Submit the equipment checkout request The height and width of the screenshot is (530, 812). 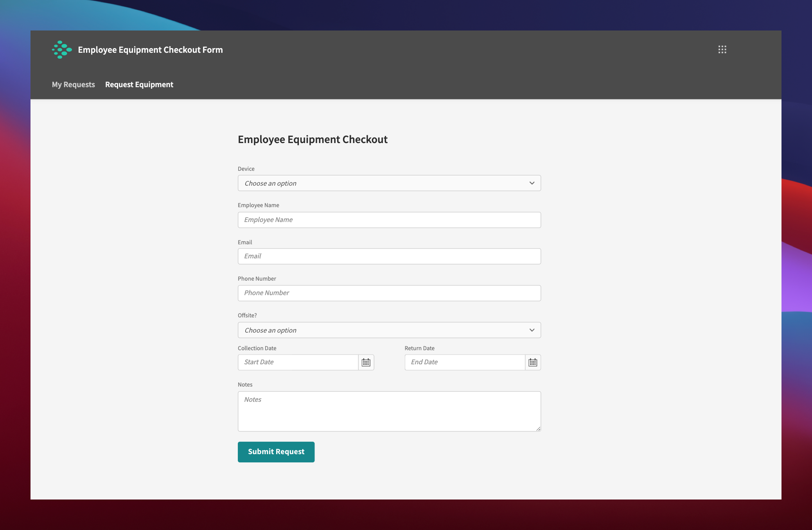click(276, 451)
